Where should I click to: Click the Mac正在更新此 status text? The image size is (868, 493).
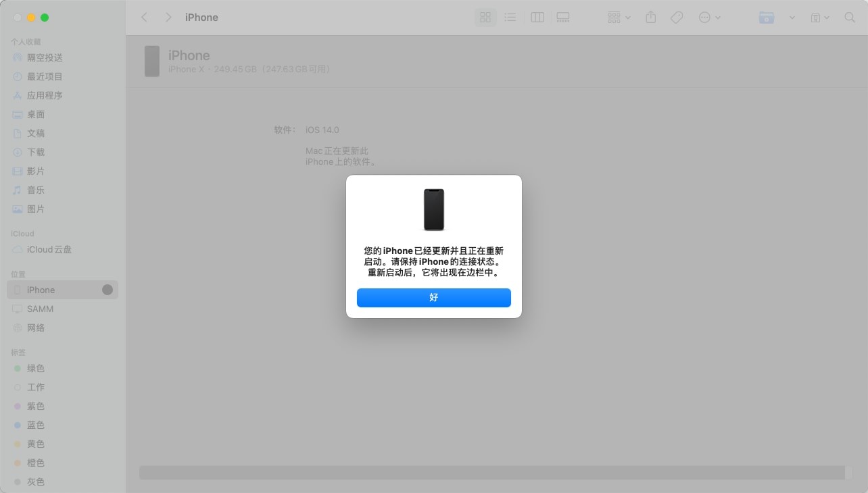click(341, 157)
